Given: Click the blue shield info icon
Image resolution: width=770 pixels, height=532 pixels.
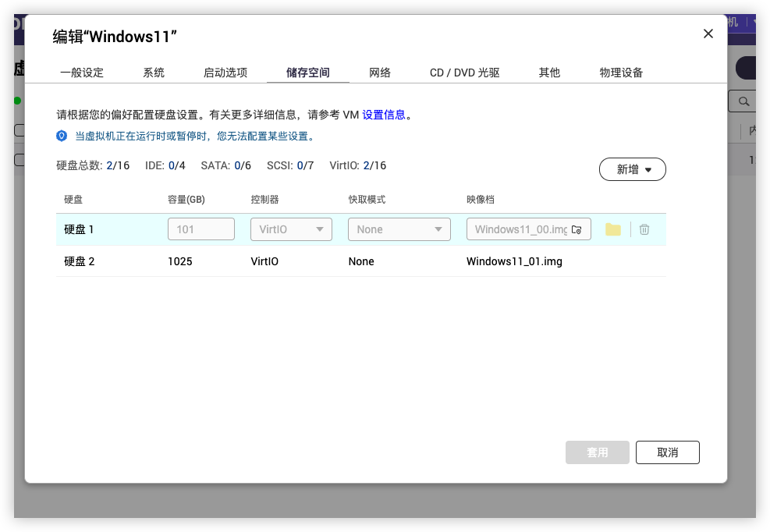Looking at the screenshot, I should 62,136.
